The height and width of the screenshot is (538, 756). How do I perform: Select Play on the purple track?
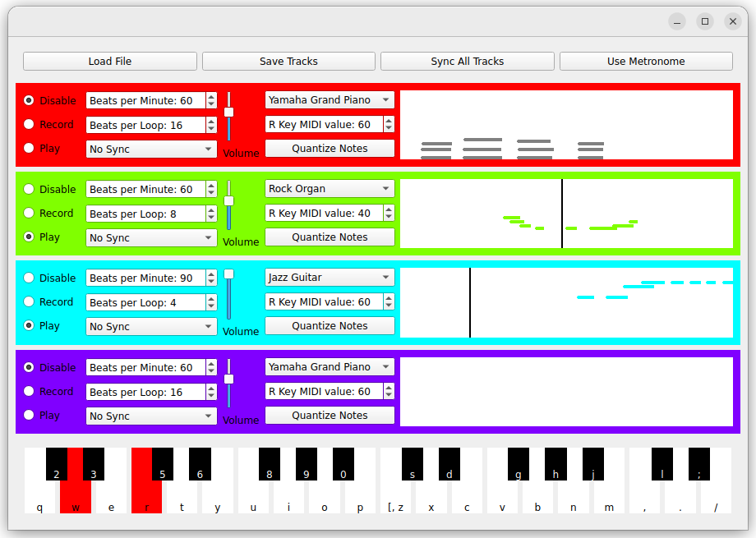click(x=30, y=415)
